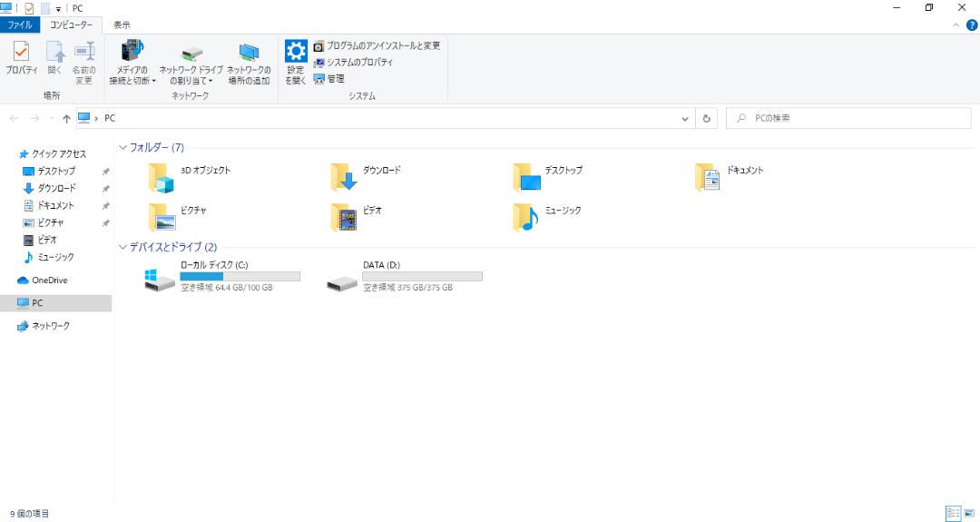The image size is (980, 522).
Task: Select the ダウンロード folder in main pane
Action: (366, 177)
